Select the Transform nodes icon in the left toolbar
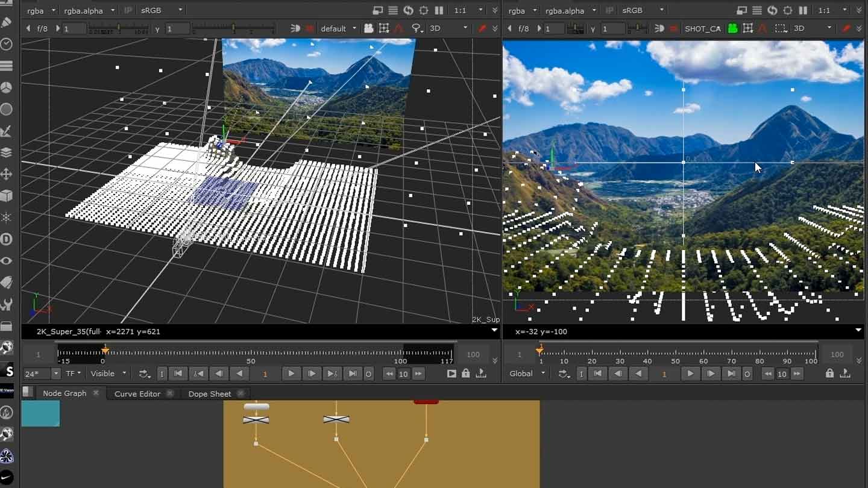The image size is (868, 488). pos(7,174)
